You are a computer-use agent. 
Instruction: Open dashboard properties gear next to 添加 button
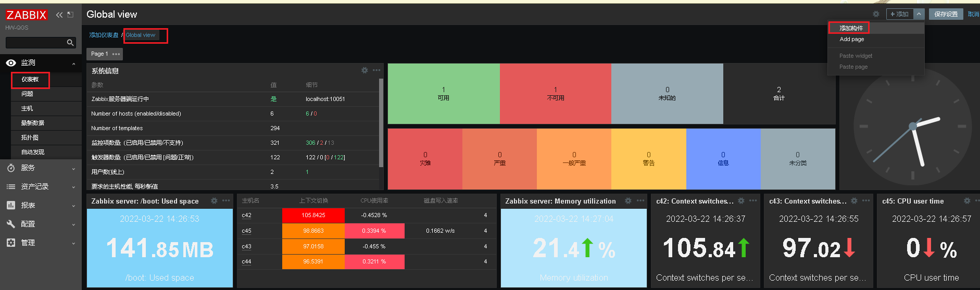pyautogui.click(x=876, y=14)
